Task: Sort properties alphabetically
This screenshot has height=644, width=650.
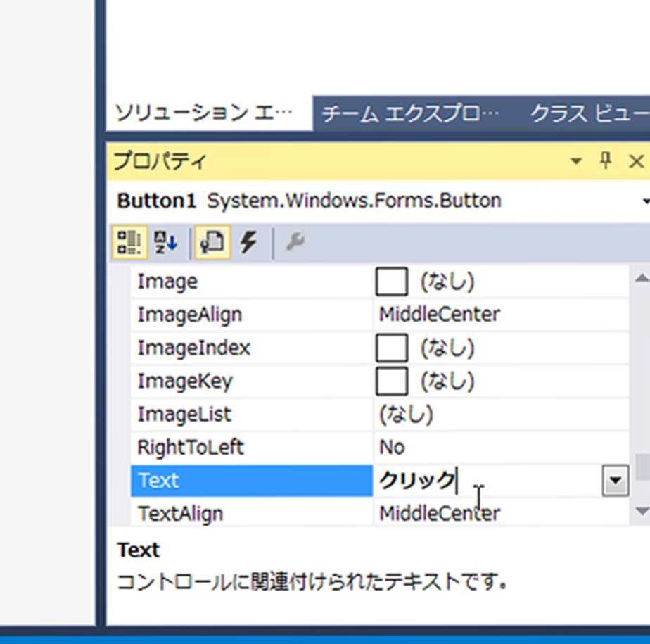Action: click(x=166, y=244)
